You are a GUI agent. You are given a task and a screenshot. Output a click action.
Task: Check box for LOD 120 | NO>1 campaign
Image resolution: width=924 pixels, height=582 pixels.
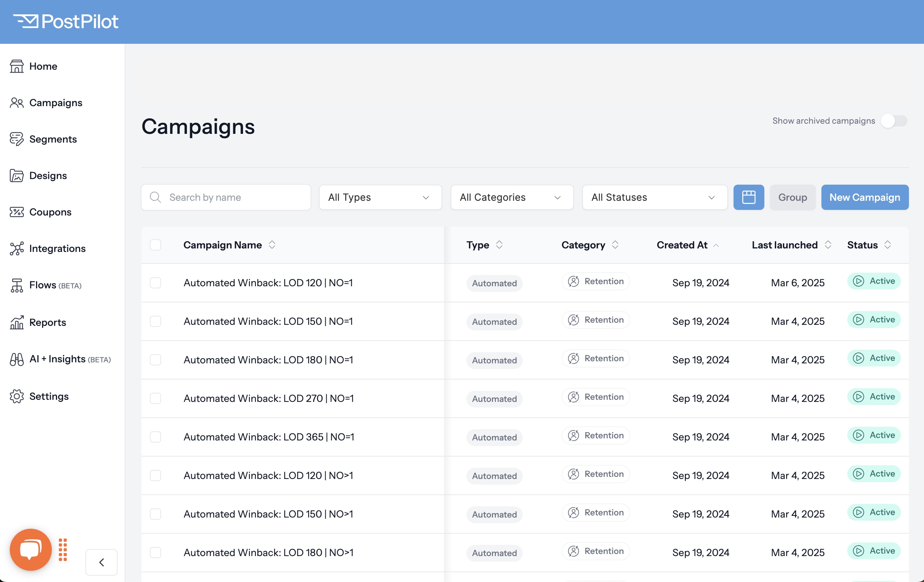coord(155,475)
